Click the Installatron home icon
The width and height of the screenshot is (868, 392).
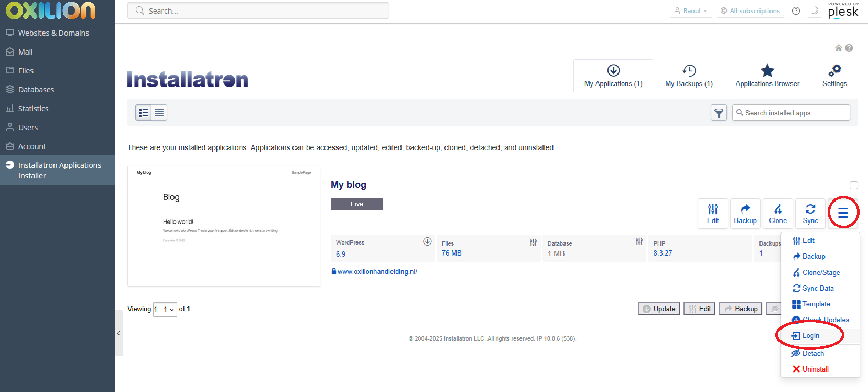839,48
